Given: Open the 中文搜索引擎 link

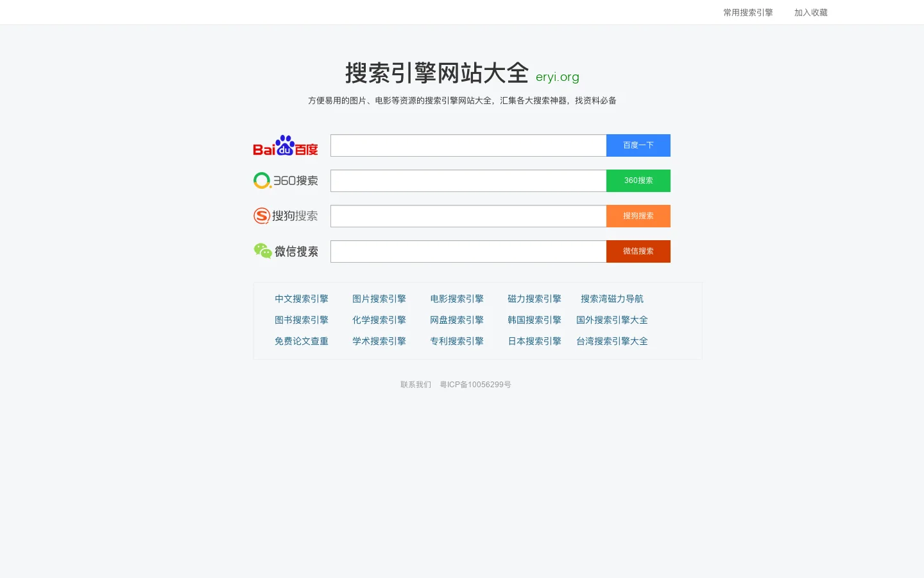Looking at the screenshot, I should [x=302, y=299].
